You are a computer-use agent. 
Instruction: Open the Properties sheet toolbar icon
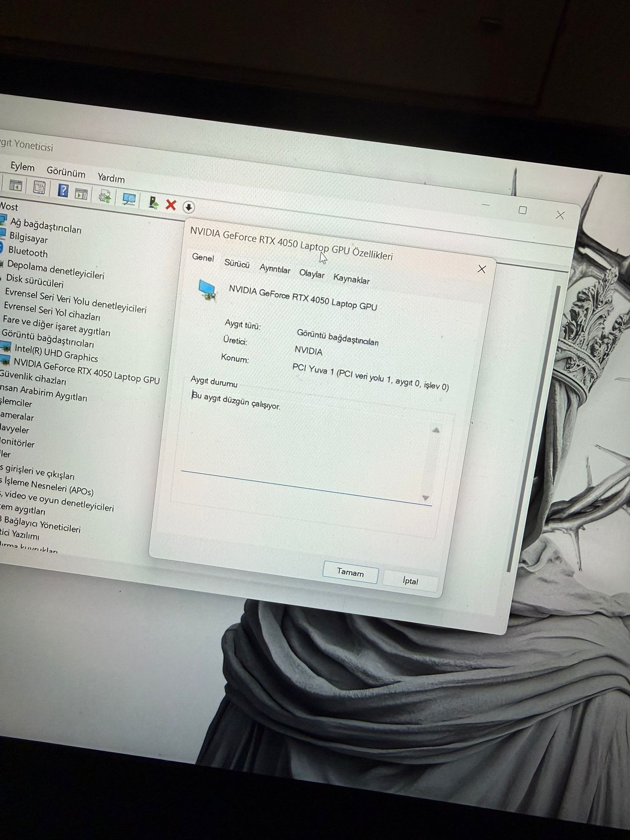coord(39,187)
